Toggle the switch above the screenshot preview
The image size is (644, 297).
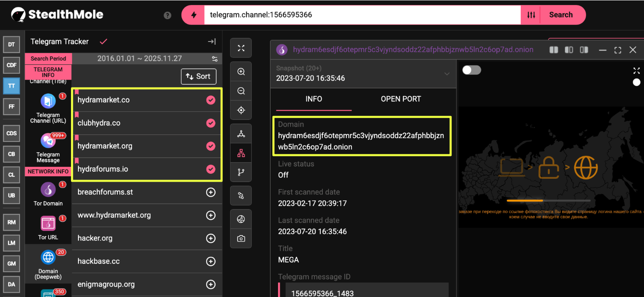471,70
